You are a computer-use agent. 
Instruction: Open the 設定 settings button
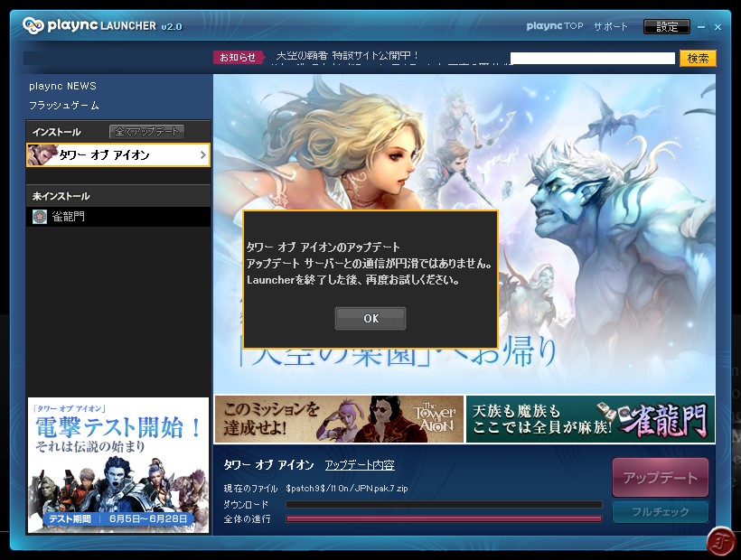pyautogui.click(x=667, y=26)
